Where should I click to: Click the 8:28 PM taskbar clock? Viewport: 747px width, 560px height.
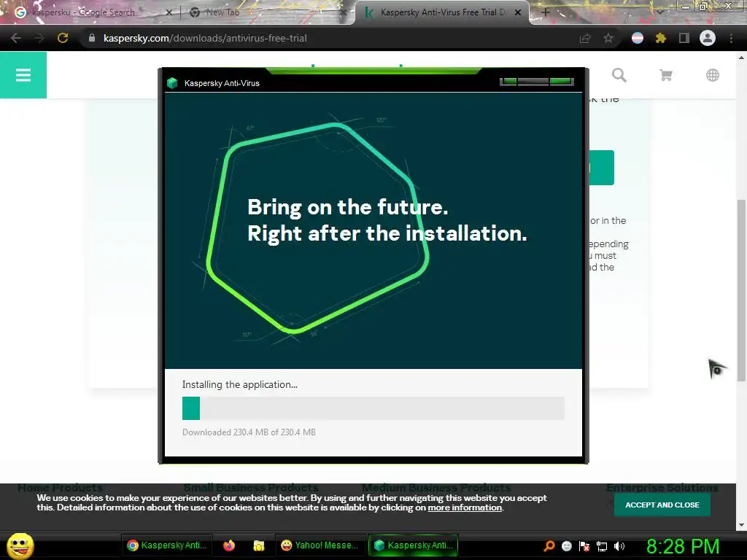click(x=683, y=546)
